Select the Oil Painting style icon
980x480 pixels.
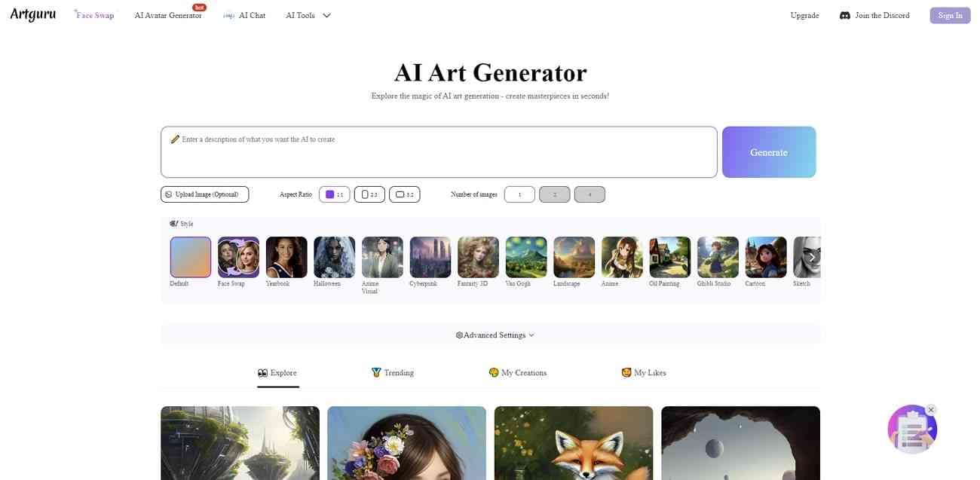pyautogui.click(x=670, y=257)
